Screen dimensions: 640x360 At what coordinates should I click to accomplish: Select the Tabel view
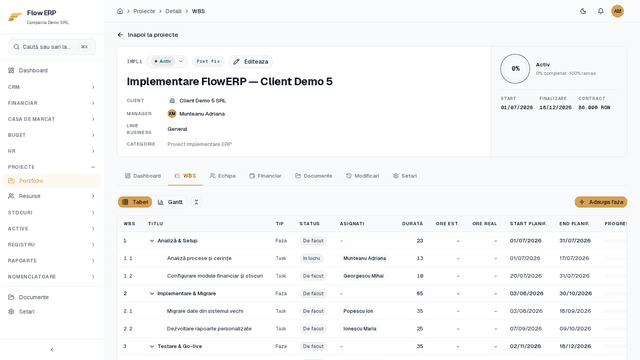(x=135, y=202)
